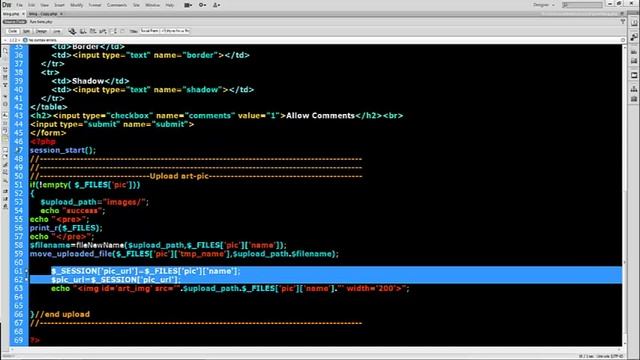Click the collapse marker on line 61
This screenshot has width=640, height=360.
27,271
